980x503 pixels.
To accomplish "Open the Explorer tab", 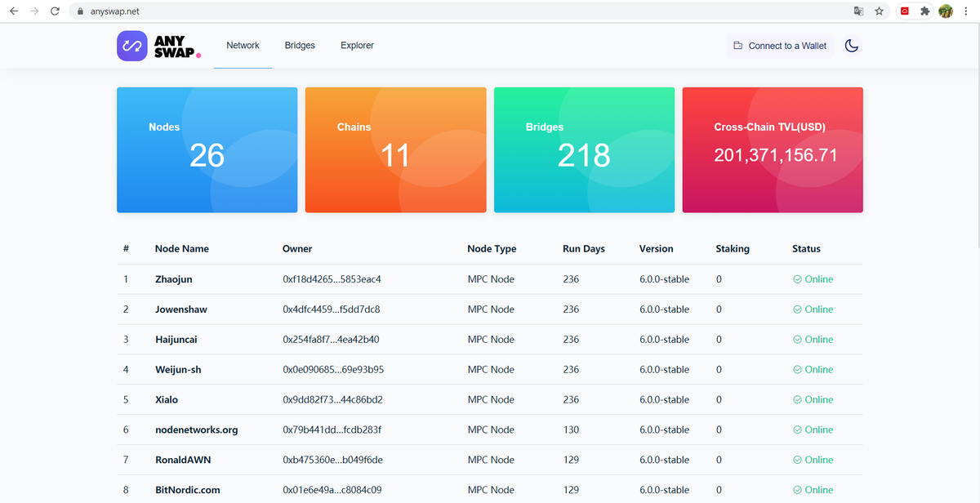I will point(357,46).
